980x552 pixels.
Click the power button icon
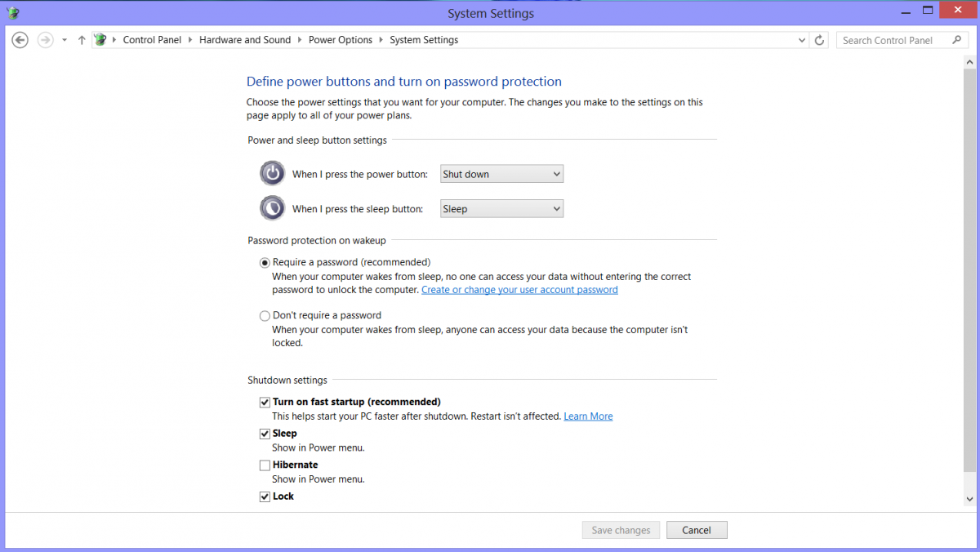tap(272, 173)
